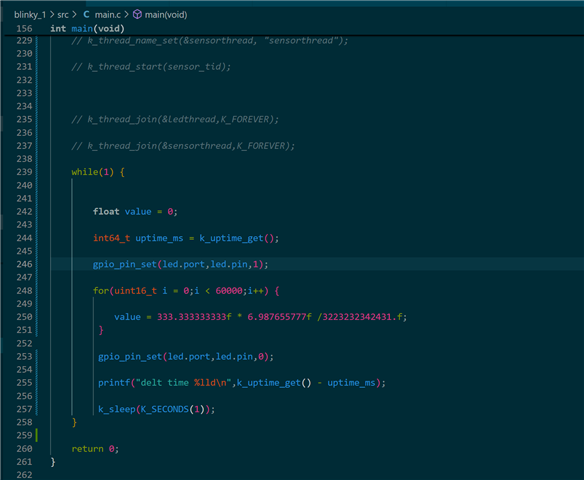The height and width of the screenshot is (480, 584).
Task: Click k_sleep(K_SECONDS(1)) statement
Action: tap(156, 409)
